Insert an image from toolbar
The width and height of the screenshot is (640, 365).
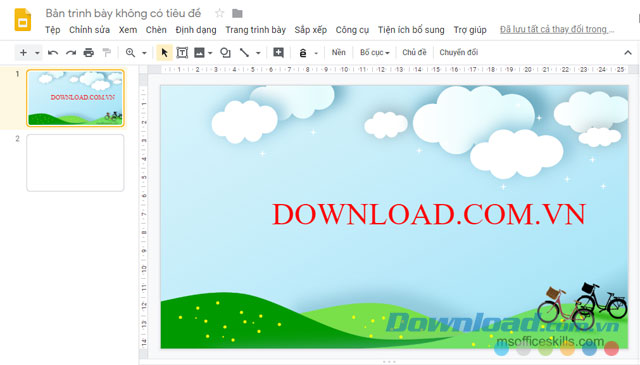point(199,52)
